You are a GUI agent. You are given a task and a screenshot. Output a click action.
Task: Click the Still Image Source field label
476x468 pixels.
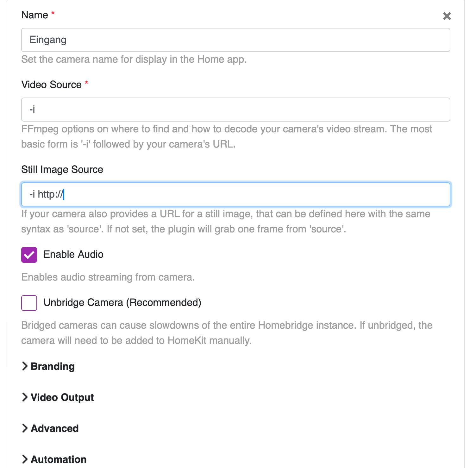(x=62, y=170)
